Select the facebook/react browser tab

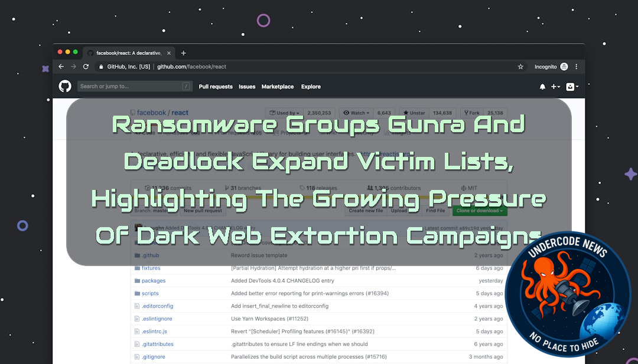pyautogui.click(x=129, y=53)
